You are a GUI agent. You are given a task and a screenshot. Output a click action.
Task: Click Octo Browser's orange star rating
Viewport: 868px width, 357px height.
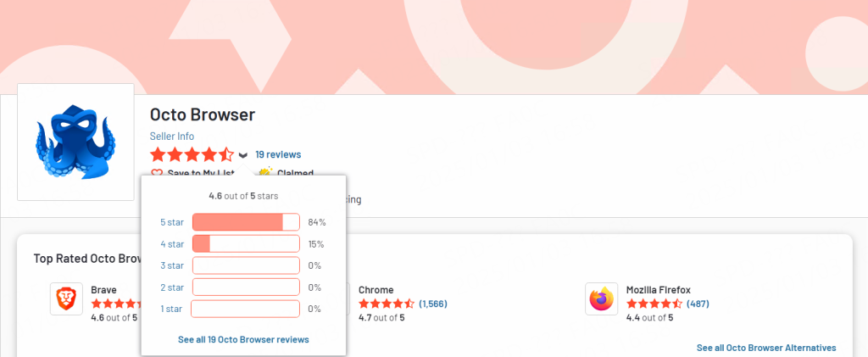coord(192,154)
